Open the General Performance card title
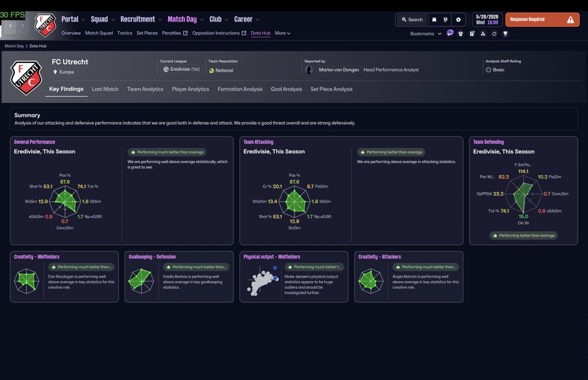The image size is (588, 380). tap(34, 142)
